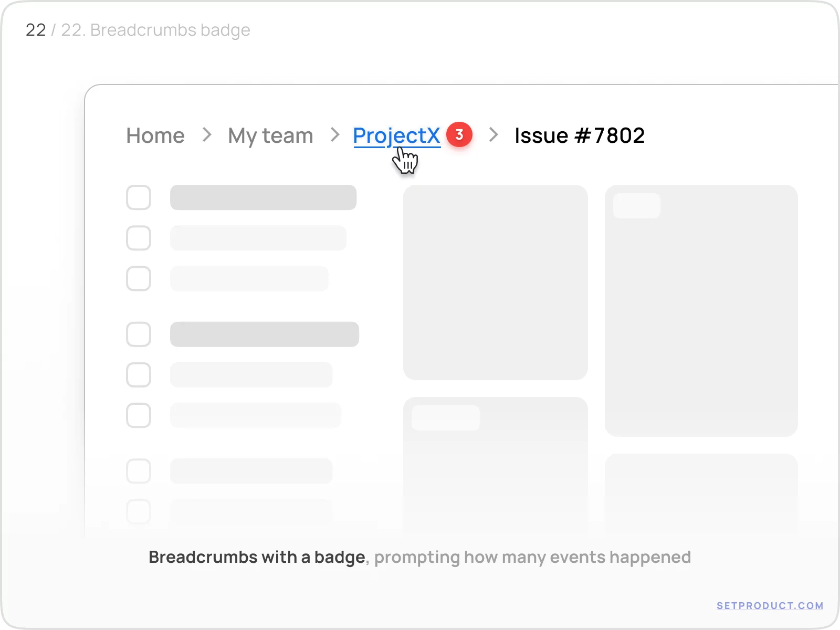840x630 pixels.
Task: Check the checkbox beside the sixth row
Action: pos(139,415)
